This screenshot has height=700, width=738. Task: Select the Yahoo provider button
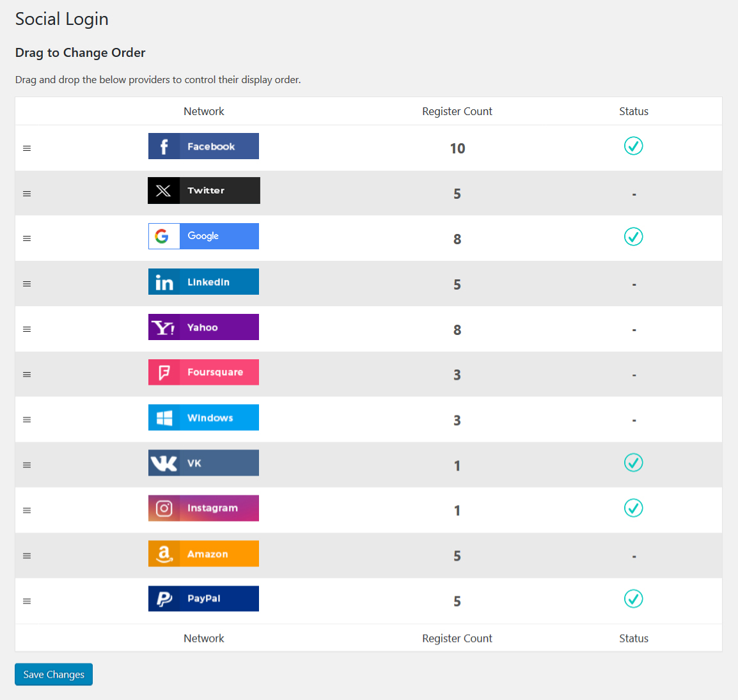click(x=203, y=327)
